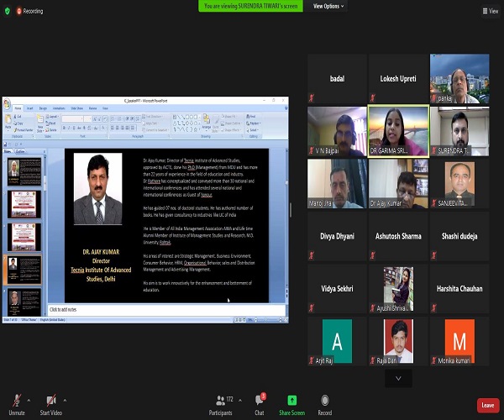504x420 pixels.
Task: Open the Participants panel
Action: (220, 405)
